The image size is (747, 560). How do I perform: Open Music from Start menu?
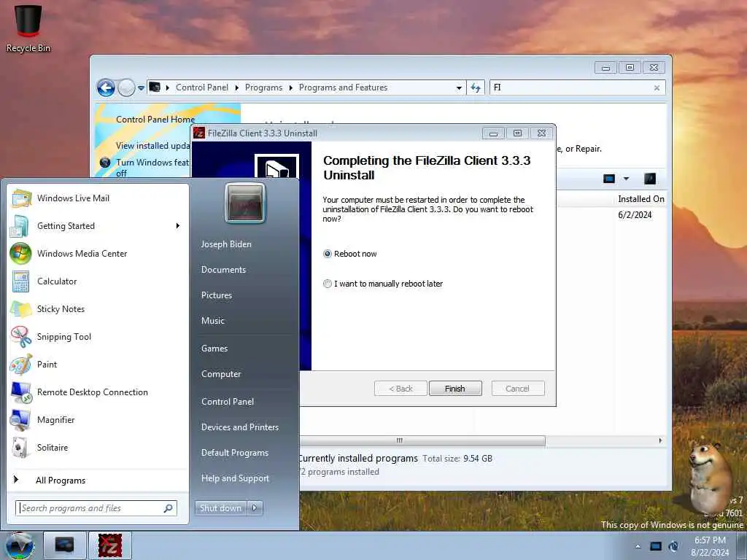click(212, 321)
